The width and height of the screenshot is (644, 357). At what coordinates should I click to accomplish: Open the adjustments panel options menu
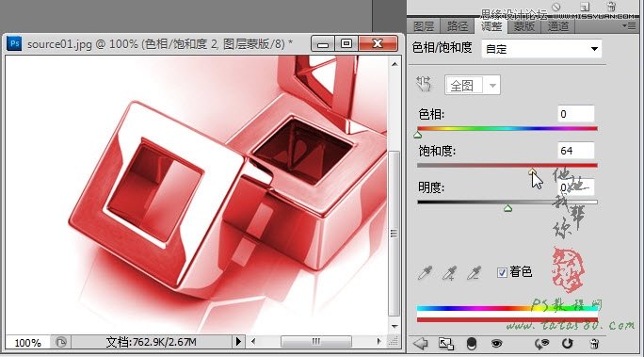629,26
